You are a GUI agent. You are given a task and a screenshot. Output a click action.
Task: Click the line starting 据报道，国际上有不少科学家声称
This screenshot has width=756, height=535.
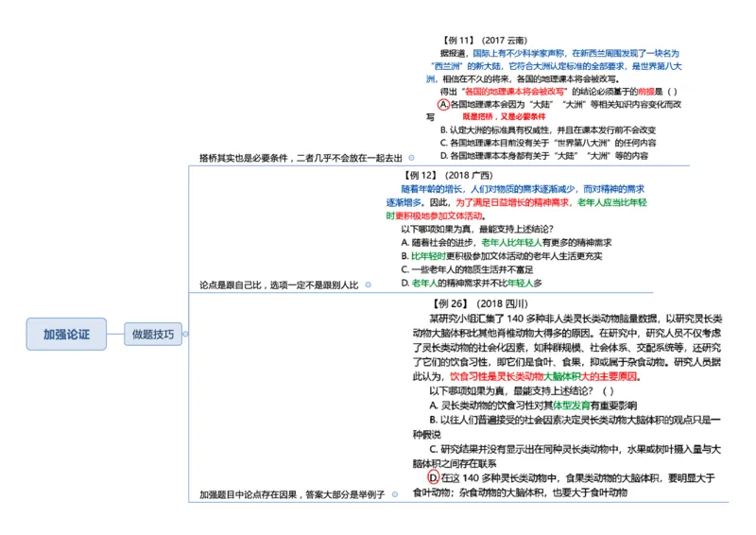click(x=559, y=53)
